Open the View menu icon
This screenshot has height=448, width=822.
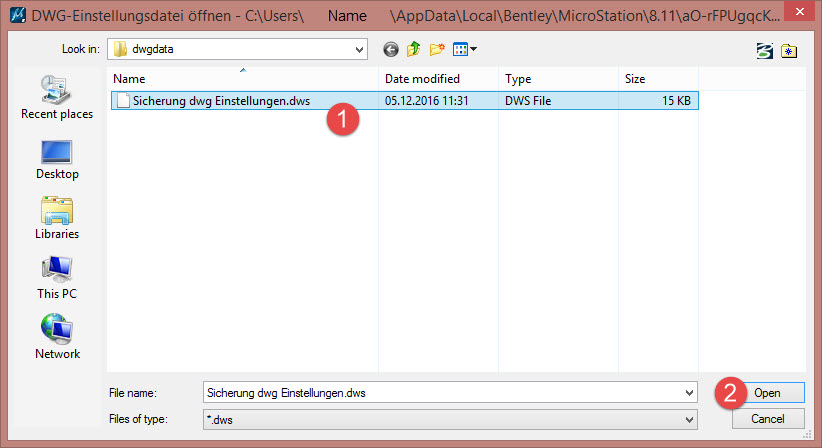click(x=464, y=49)
